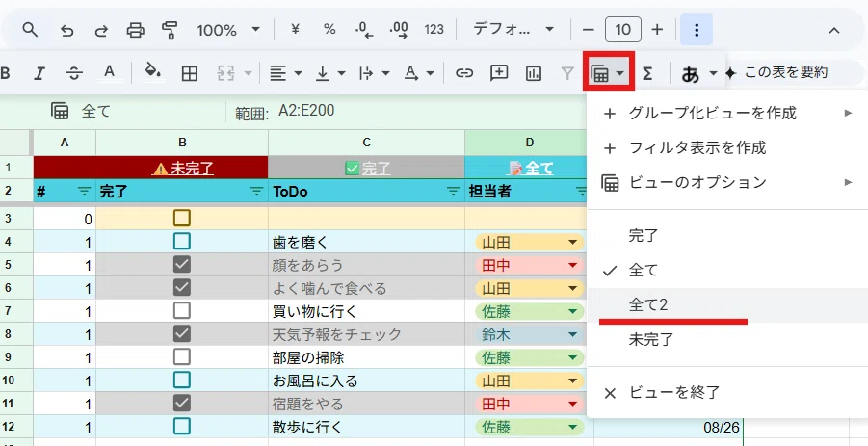Toggle italic formatting
The image size is (868, 446).
pyautogui.click(x=39, y=73)
